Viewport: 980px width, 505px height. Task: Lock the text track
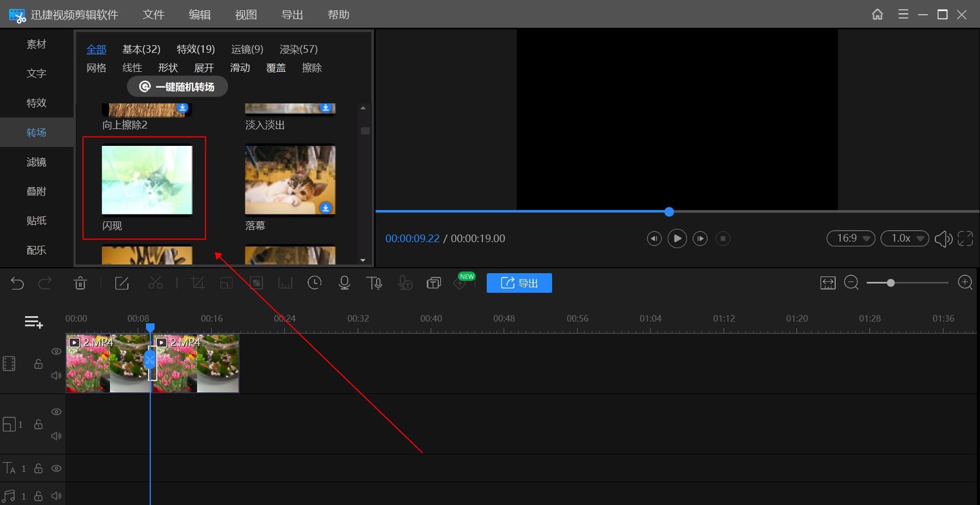point(38,468)
